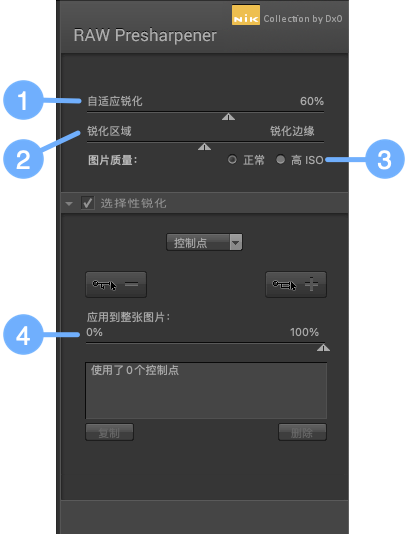410x534 pixels.
Task: Click the 删除 button
Action: point(302,432)
